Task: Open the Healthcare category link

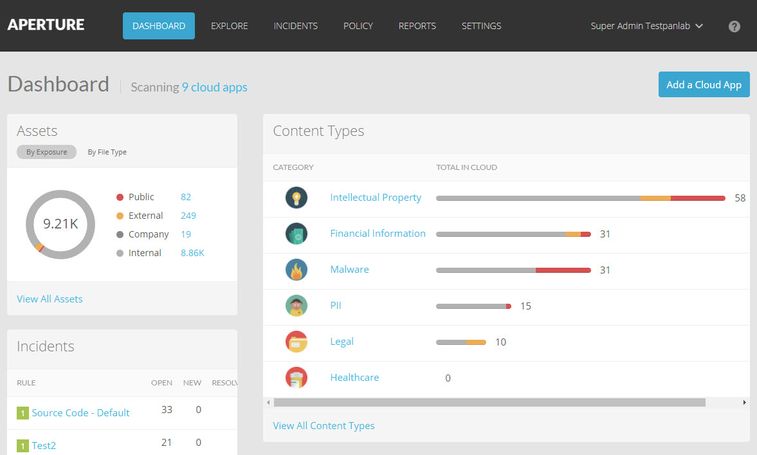Action: [x=354, y=378]
